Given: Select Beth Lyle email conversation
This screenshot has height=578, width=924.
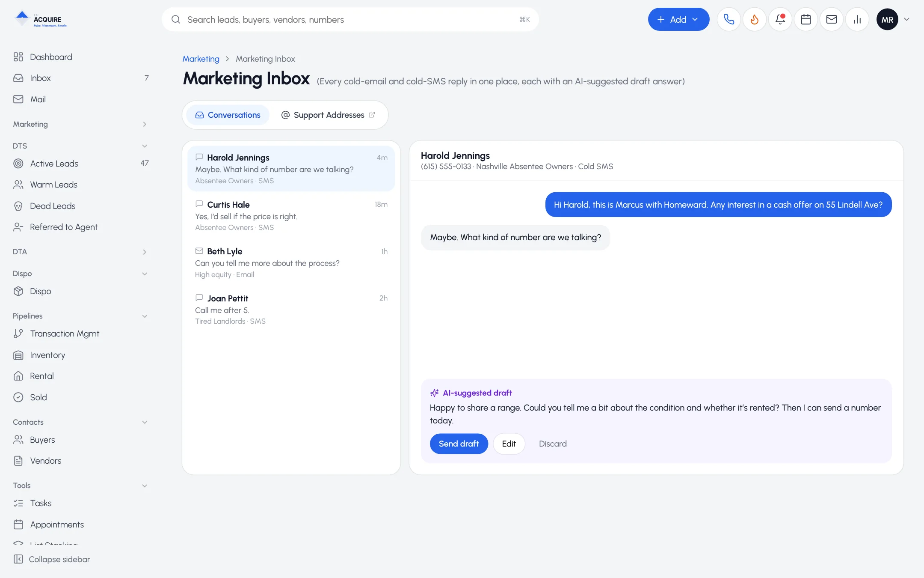Looking at the screenshot, I should point(291,262).
